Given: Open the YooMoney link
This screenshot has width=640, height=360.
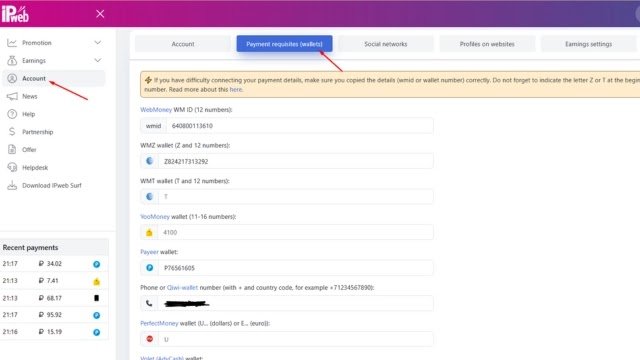Looking at the screenshot, I should [x=155, y=217].
